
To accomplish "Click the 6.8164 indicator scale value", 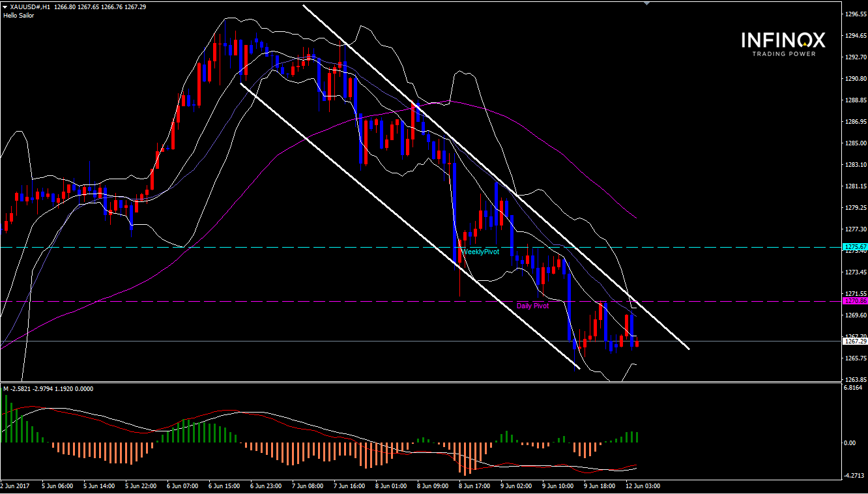I will click(x=854, y=387).
